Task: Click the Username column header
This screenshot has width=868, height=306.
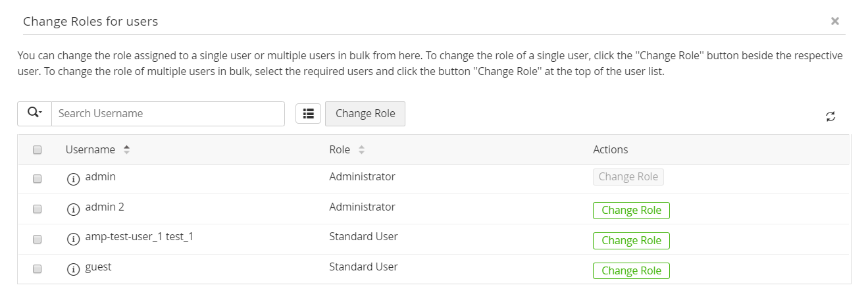Action: click(90, 149)
